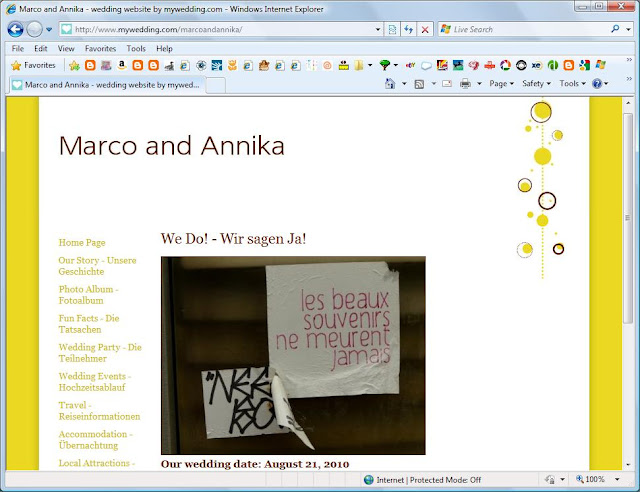640x492 pixels.
Task: Open Travel - Reiseinformationen link
Action: pos(99,411)
